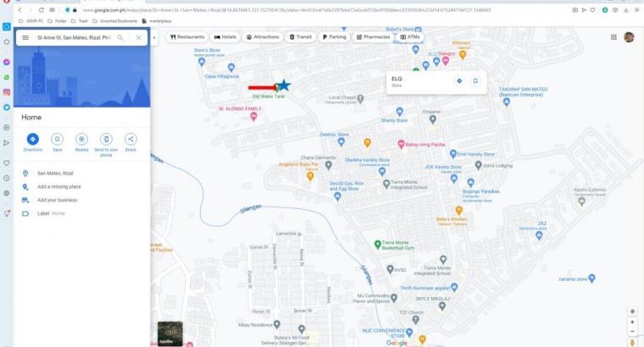
Task: Get directions to ELQ from popup card
Action: 459,81
